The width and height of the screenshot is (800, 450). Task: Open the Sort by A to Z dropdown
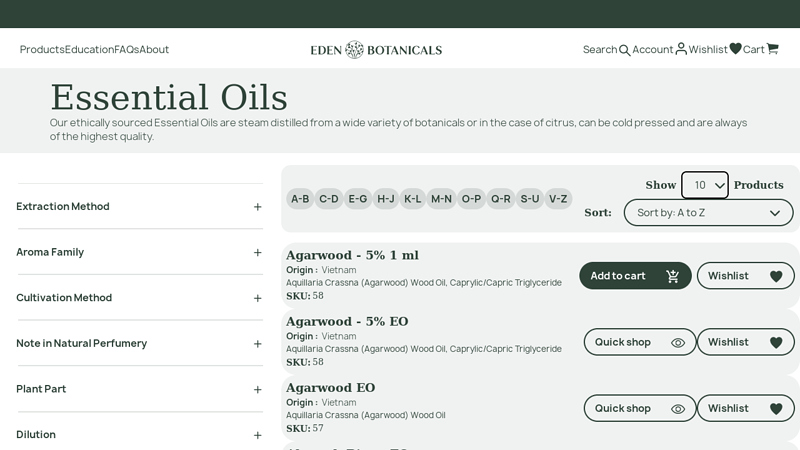pyautogui.click(x=708, y=213)
